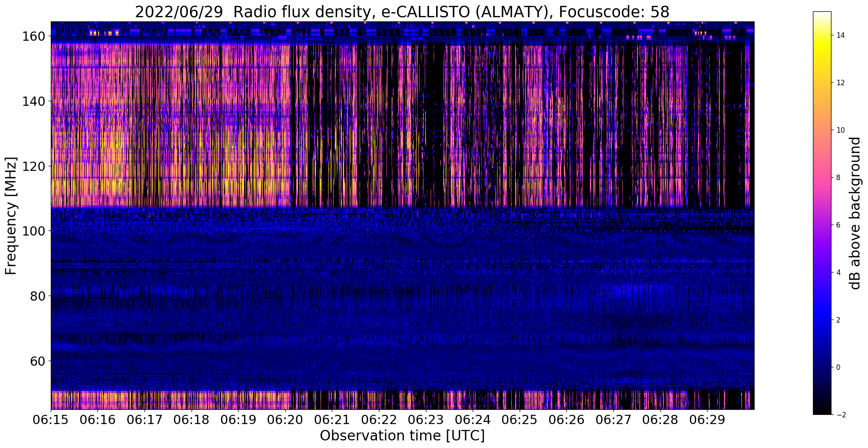Click the 06:19 time tick label
868x448 pixels.
[238, 419]
